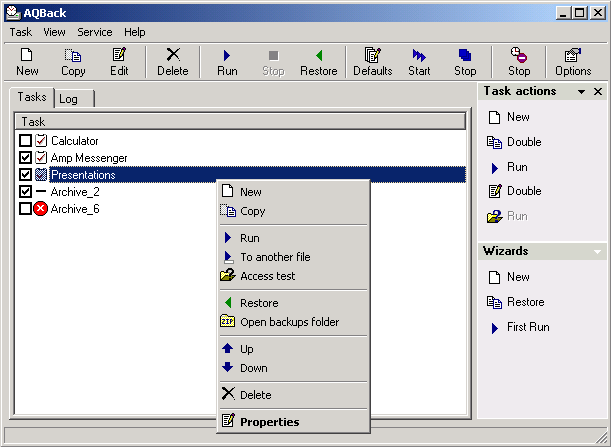The image size is (611, 447).
Task: Click the Task column header
Action: coord(240,122)
